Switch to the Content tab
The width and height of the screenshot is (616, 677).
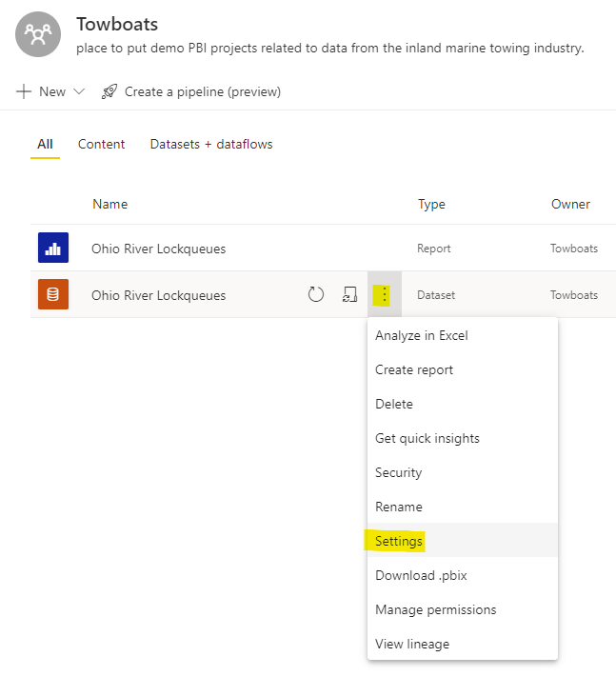click(101, 144)
